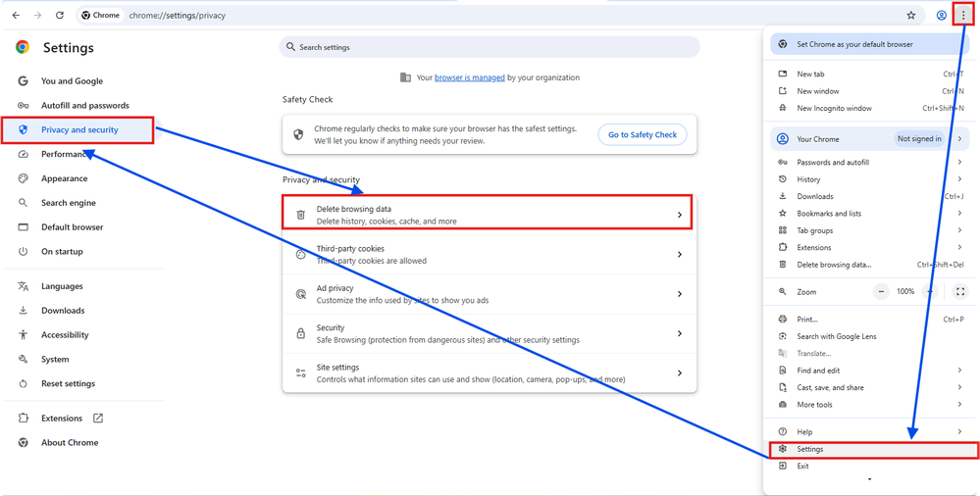Click Set Chrome as your default browser
This screenshot has height=496, width=980.
tap(868, 45)
